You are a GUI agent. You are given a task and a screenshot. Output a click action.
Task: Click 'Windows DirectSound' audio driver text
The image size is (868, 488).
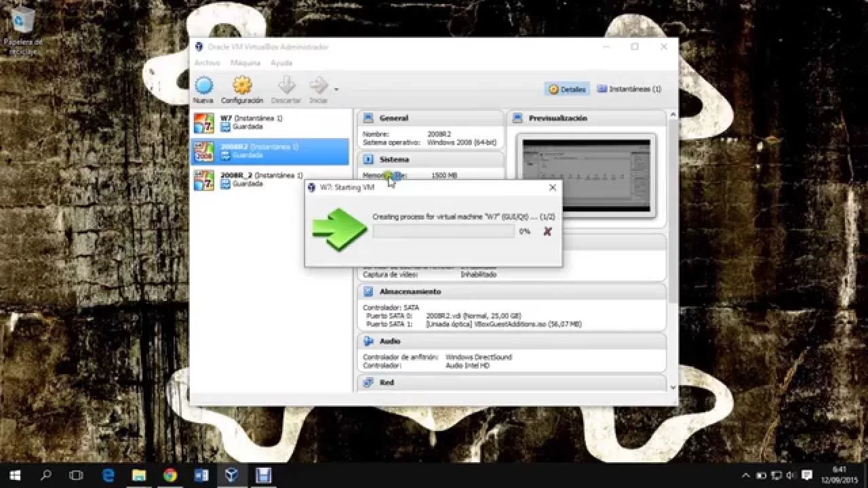479,357
